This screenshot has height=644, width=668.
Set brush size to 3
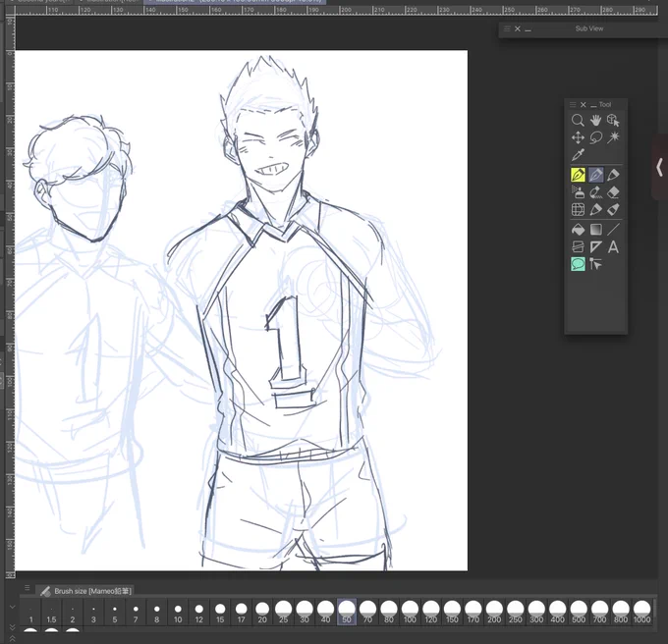(93, 612)
